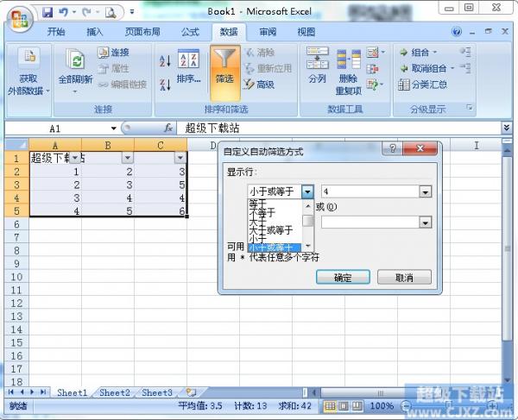Click the 确定 (OK) button
The width and height of the screenshot is (518, 420).
342,278
